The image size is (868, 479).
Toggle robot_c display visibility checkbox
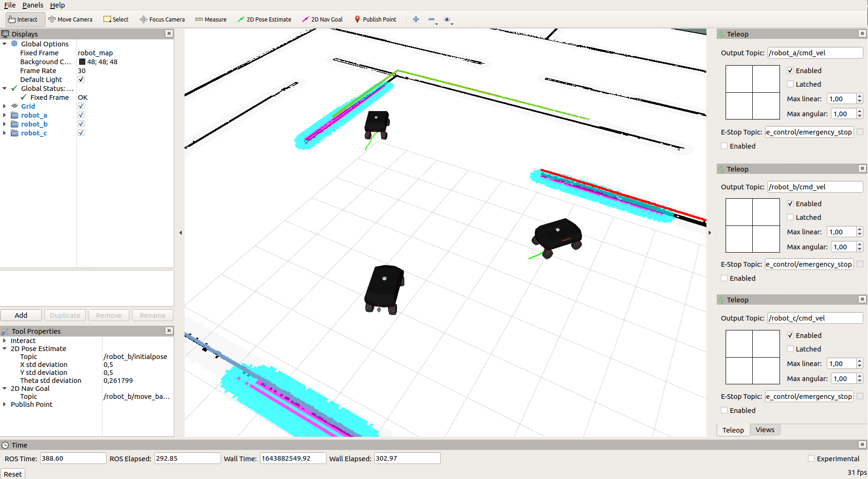click(x=81, y=133)
